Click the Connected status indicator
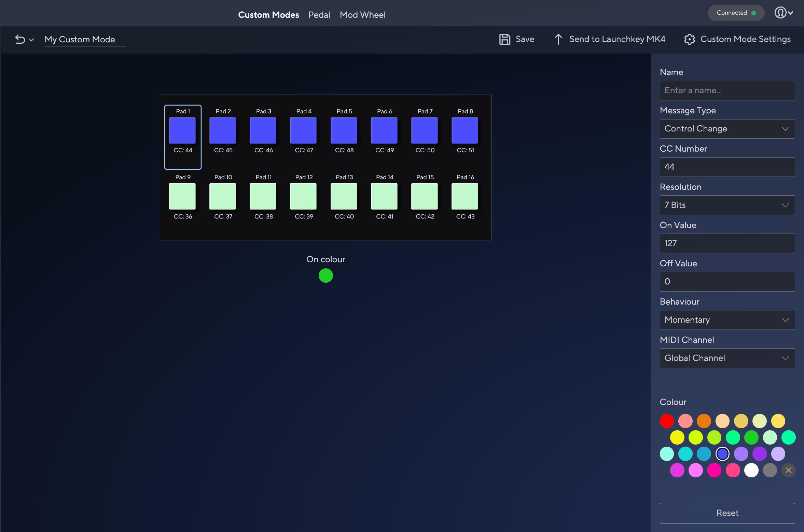The width and height of the screenshot is (804, 532). [736, 13]
